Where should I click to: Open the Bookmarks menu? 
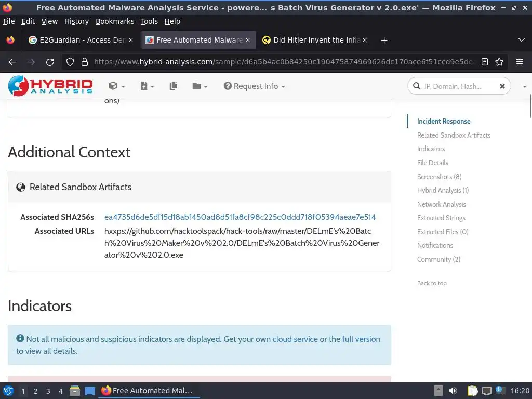[x=115, y=21]
